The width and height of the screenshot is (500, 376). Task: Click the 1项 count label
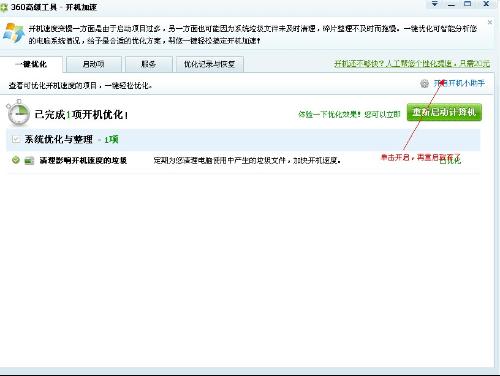coord(111,140)
